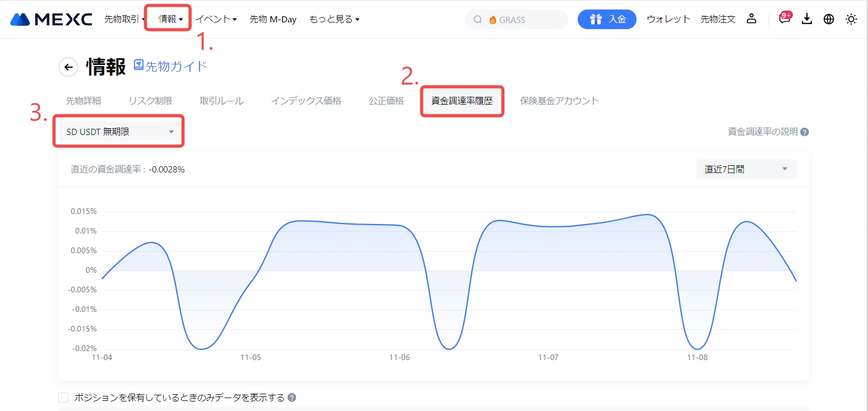Switch to the リスク制限 tab
The width and height of the screenshot is (868, 411).
point(150,101)
